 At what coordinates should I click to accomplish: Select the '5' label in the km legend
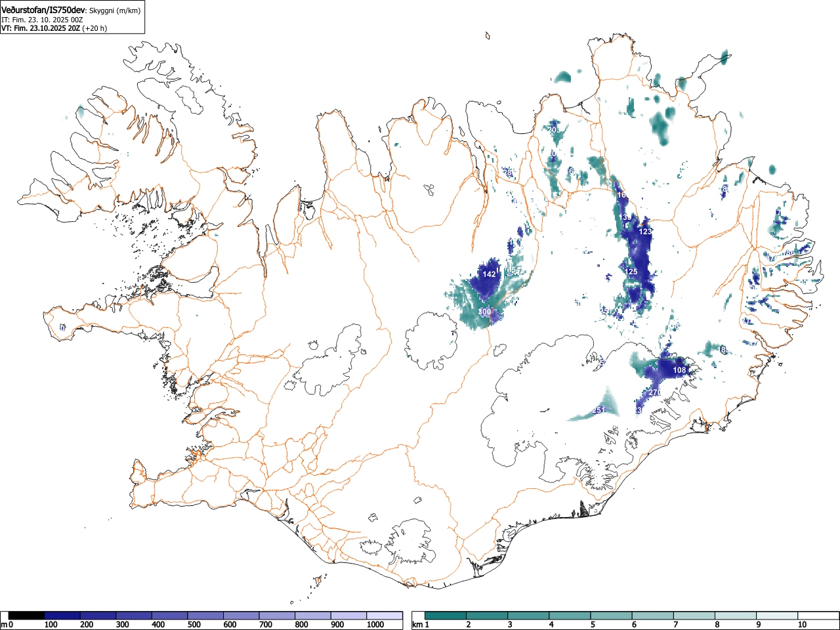[593, 625]
